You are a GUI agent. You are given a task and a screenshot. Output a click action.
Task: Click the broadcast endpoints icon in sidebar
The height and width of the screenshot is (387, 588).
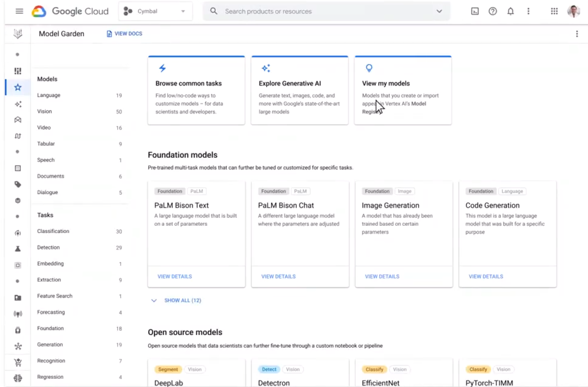[18, 314]
